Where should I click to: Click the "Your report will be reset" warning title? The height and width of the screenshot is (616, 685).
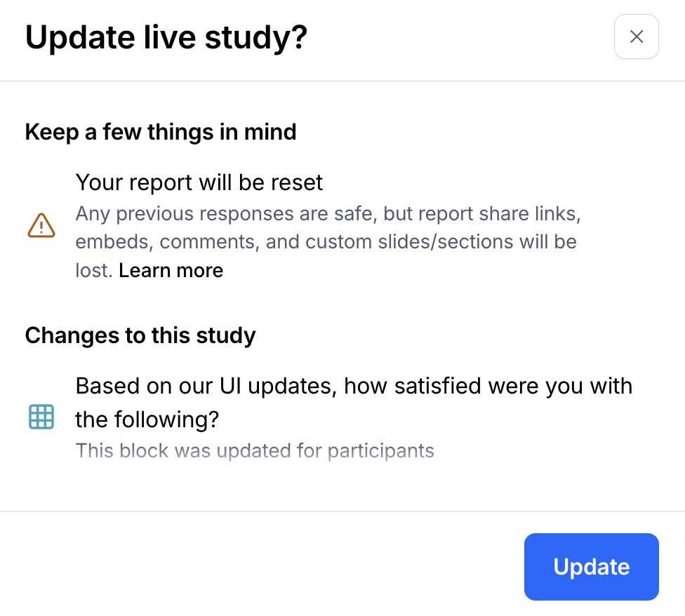(199, 183)
